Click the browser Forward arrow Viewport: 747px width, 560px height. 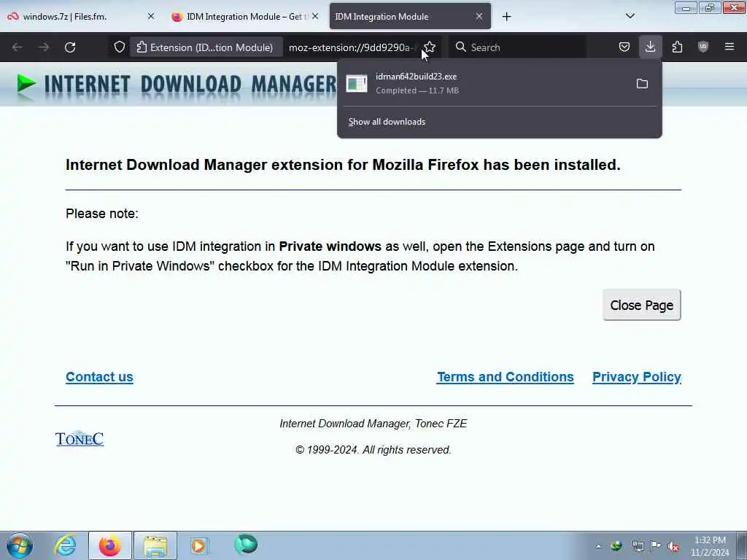43,47
